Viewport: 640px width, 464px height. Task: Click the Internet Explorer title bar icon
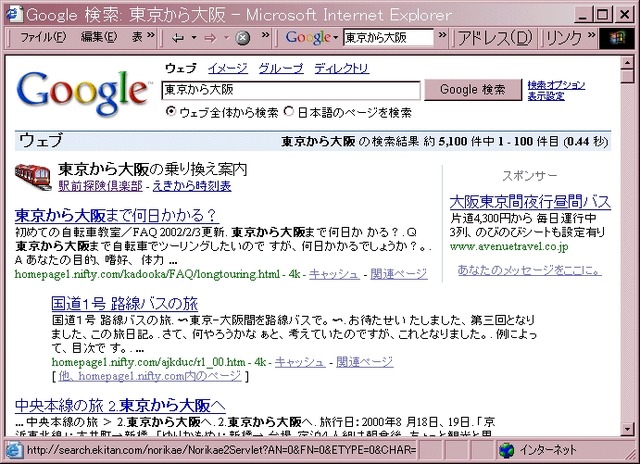point(14,14)
